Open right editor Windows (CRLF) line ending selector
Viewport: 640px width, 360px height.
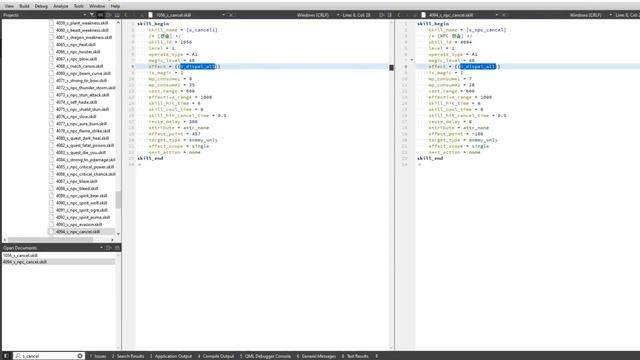591,15
